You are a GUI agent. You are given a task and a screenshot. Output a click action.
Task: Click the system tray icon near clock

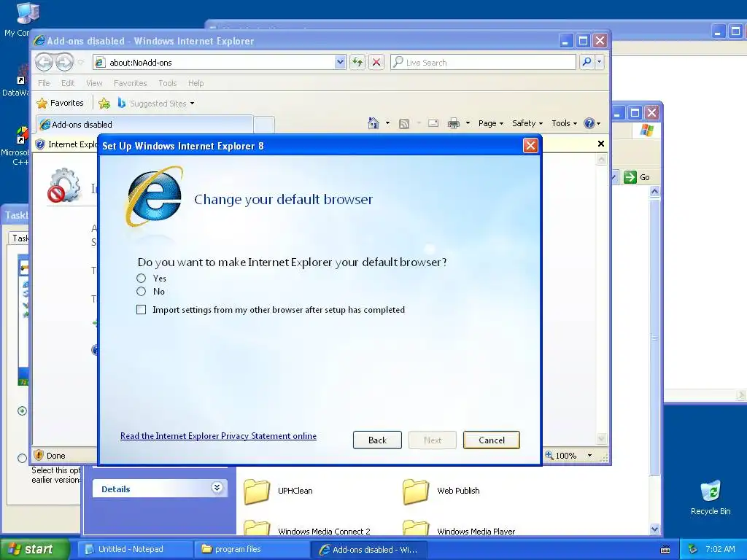coord(693,549)
